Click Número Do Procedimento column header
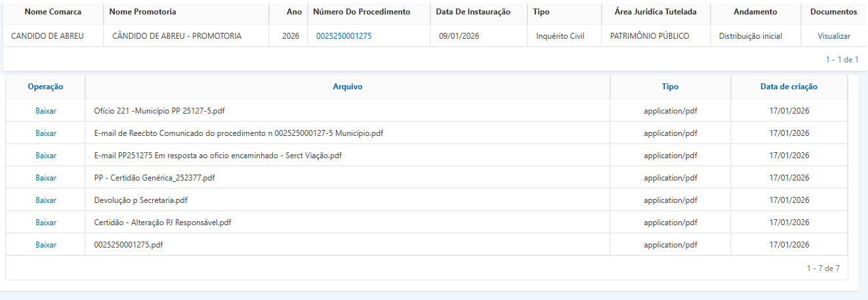The width and height of the screenshot is (868, 300). [362, 12]
